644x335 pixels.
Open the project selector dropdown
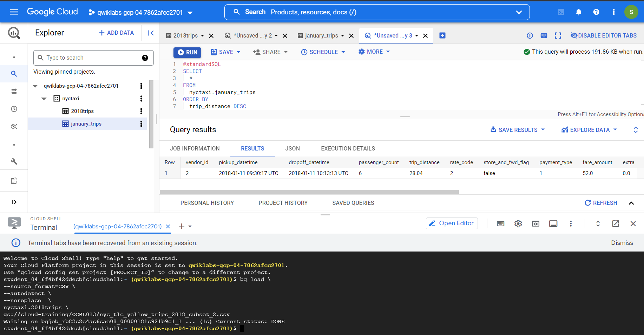coord(140,13)
